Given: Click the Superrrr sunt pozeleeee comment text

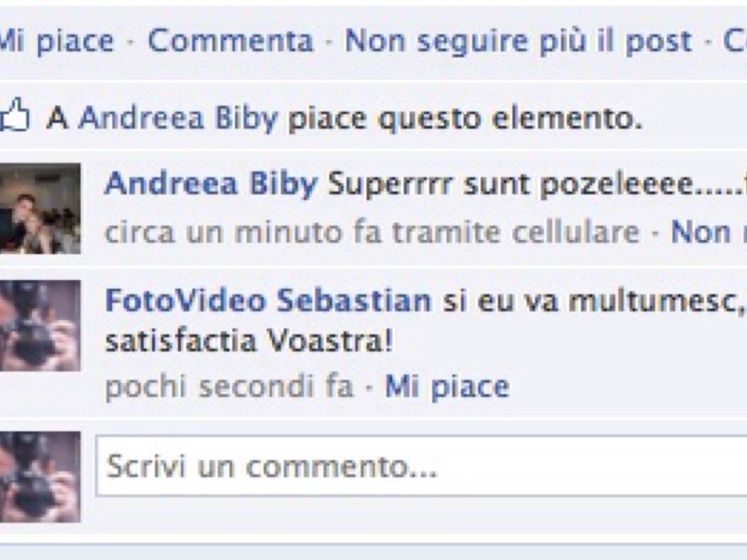Looking at the screenshot, I should 537,184.
